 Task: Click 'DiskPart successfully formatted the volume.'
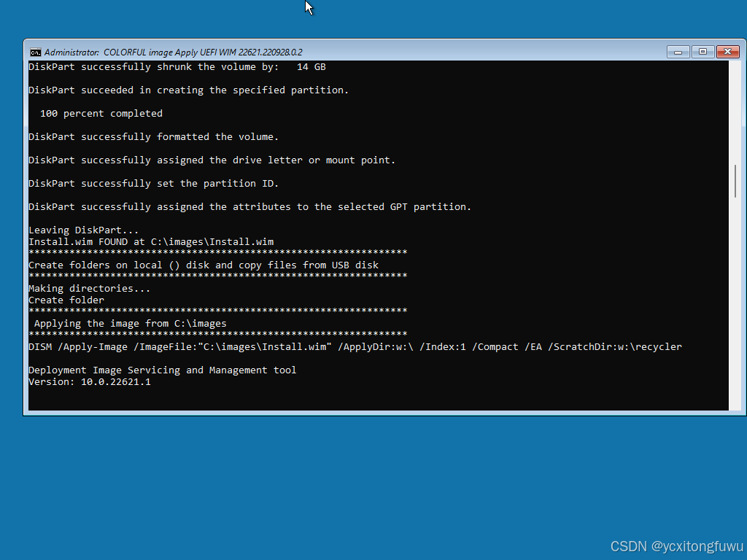click(153, 137)
